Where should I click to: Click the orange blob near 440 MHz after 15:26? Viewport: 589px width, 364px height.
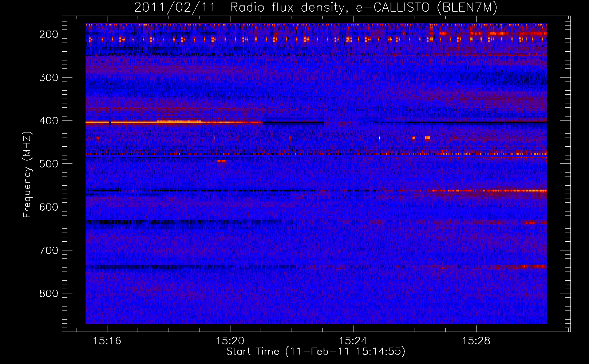coord(428,138)
